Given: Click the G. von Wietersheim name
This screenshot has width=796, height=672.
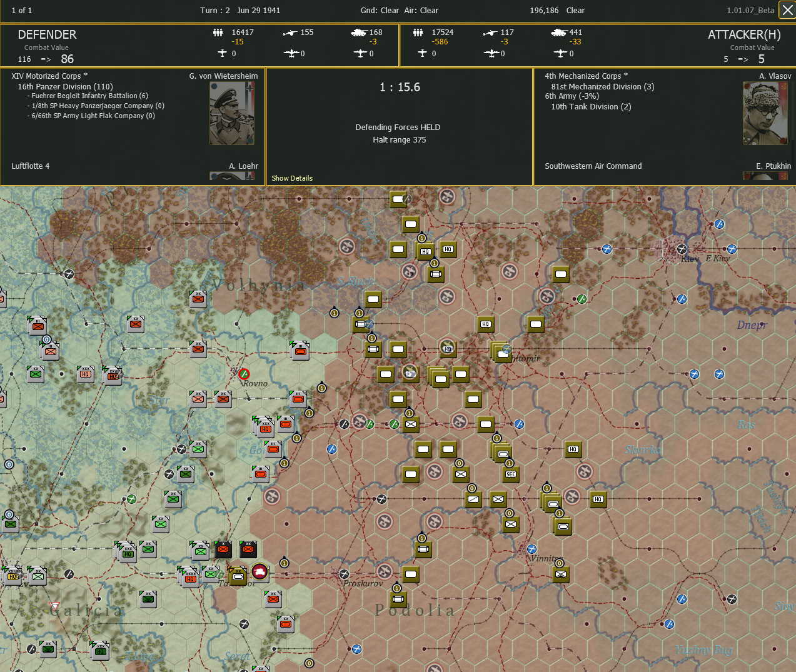Looking at the screenshot, I should 223,76.
